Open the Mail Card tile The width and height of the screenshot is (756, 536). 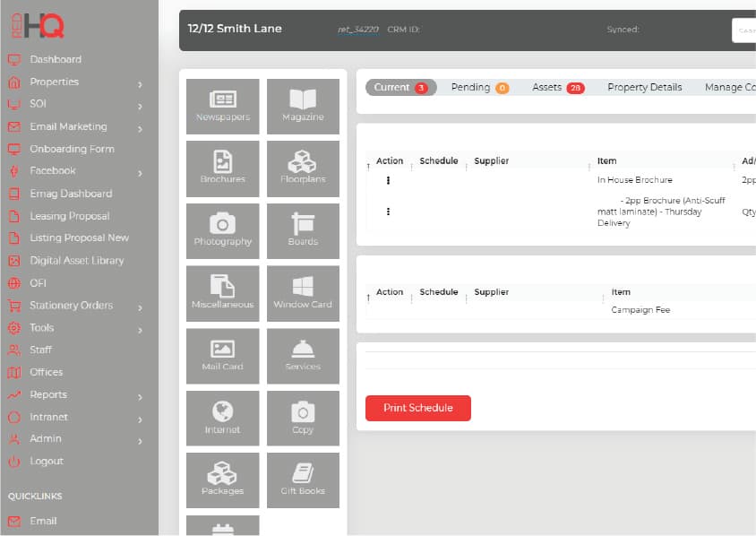(x=222, y=356)
